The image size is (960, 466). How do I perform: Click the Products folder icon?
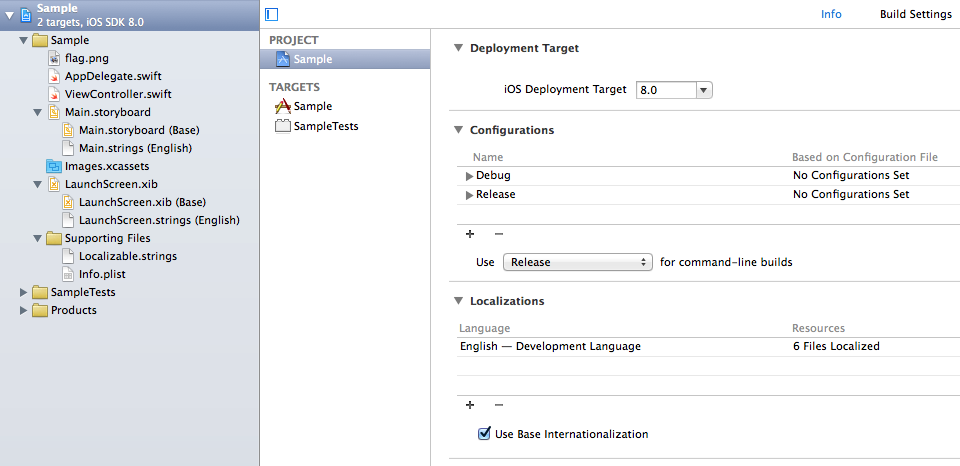click(40, 310)
